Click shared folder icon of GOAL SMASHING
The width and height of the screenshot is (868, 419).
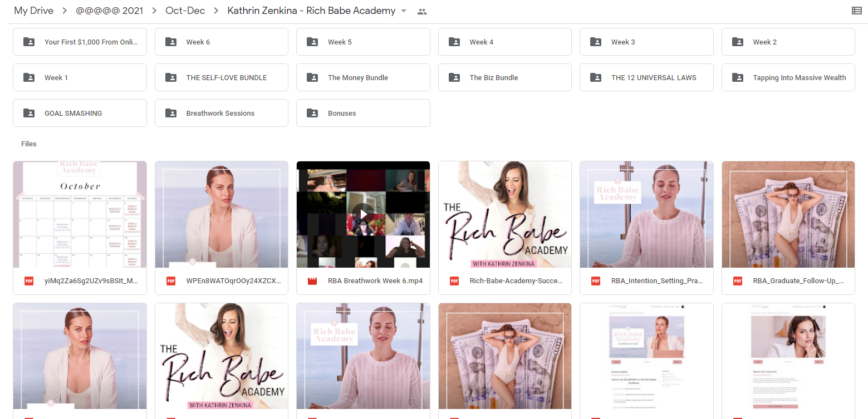pyautogui.click(x=29, y=113)
